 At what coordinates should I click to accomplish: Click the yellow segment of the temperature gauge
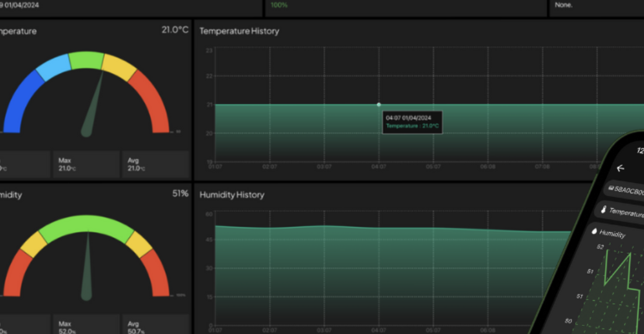(118, 67)
